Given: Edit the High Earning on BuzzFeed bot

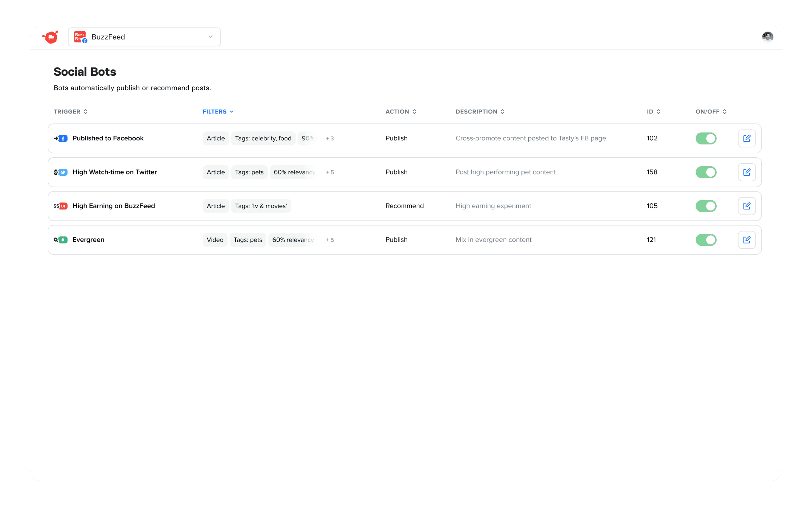Looking at the screenshot, I should point(746,206).
